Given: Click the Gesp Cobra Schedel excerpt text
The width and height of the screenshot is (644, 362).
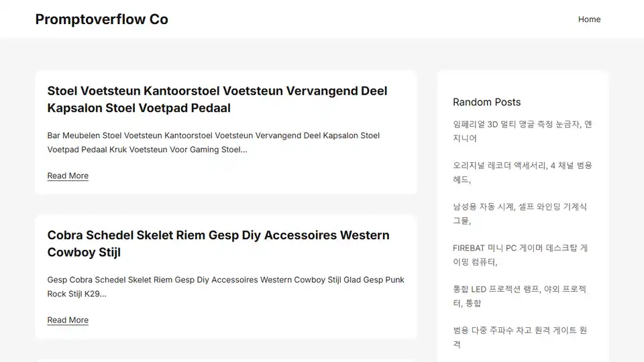Looking at the screenshot, I should pyautogui.click(x=225, y=287).
